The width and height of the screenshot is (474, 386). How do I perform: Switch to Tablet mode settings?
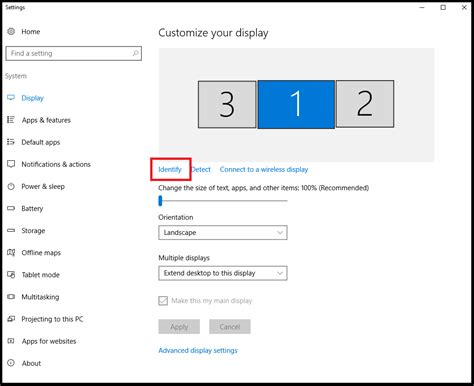click(41, 275)
